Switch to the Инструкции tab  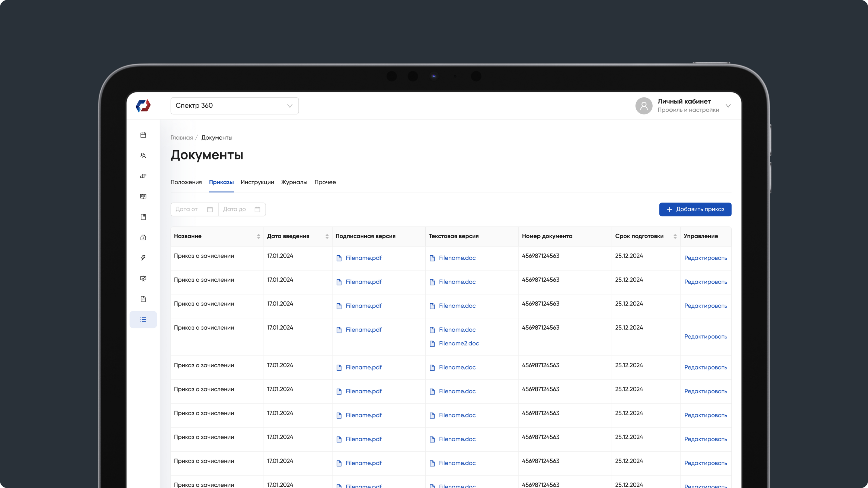click(x=257, y=182)
